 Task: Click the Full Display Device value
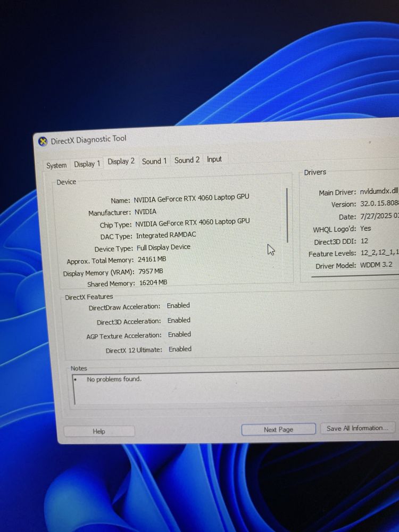163,247
